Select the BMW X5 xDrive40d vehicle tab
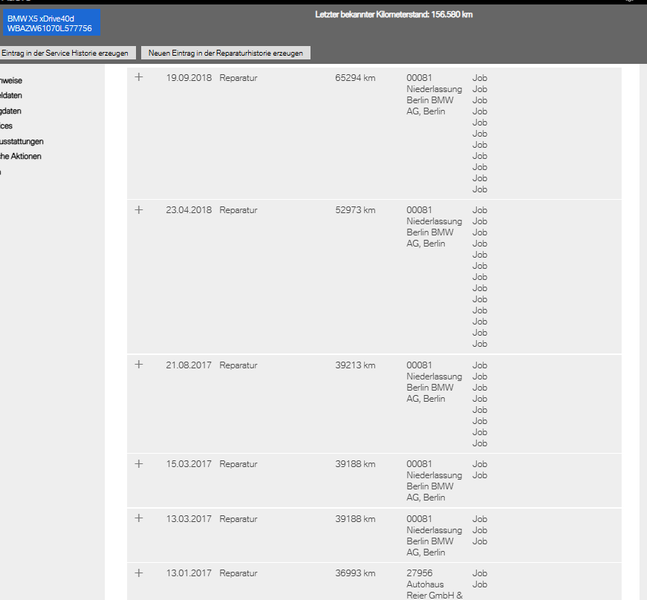 [x=51, y=23]
